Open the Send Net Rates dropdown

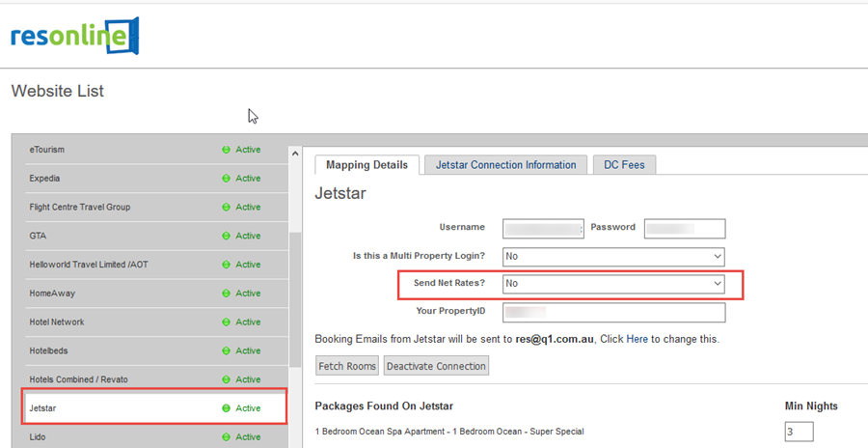(613, 283)
